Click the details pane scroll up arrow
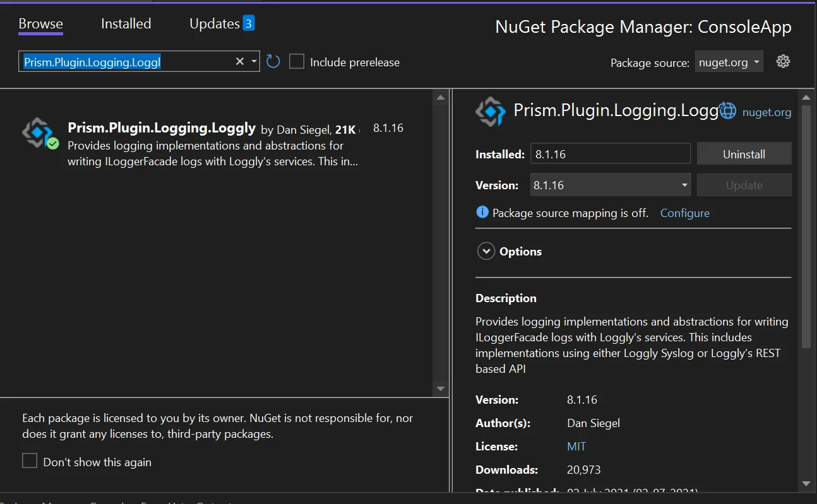 806,97
